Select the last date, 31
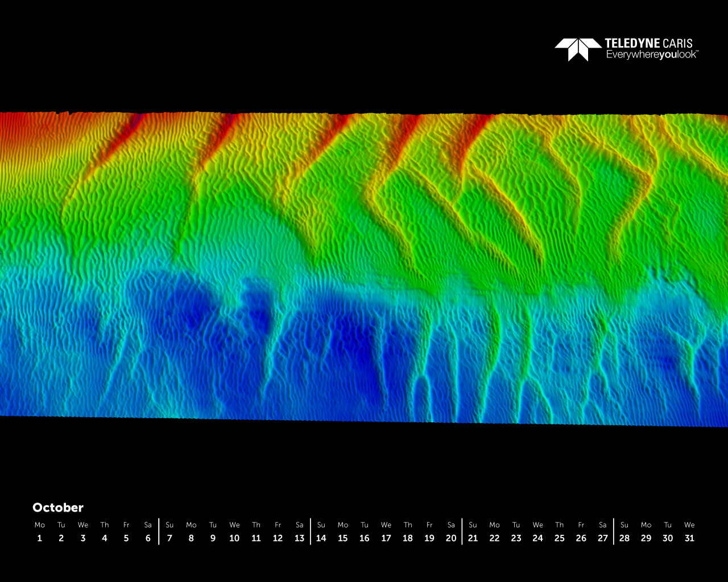This screenshot has width=728, height=582. (x=689, y=538)
